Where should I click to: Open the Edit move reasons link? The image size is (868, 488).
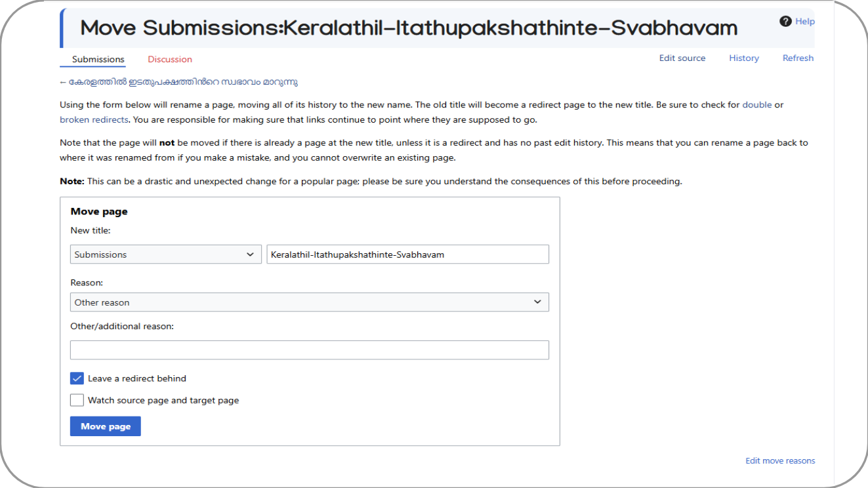(780, 460)
